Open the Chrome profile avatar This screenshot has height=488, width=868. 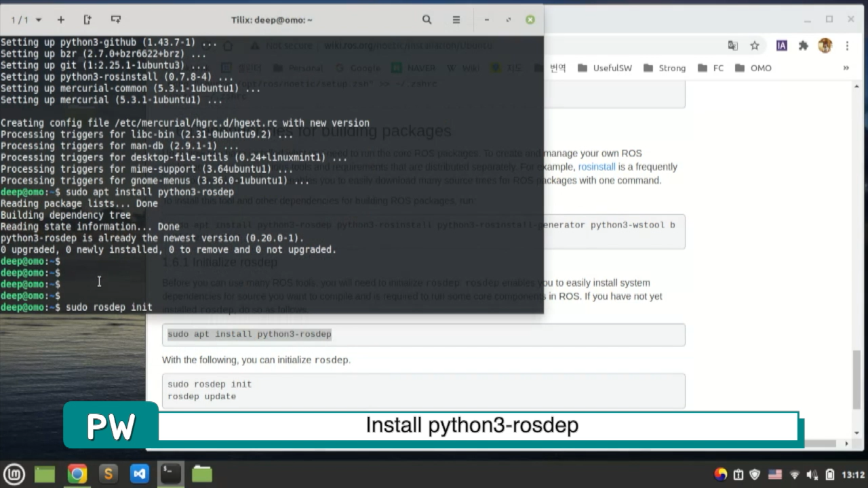tap(825, 45)
